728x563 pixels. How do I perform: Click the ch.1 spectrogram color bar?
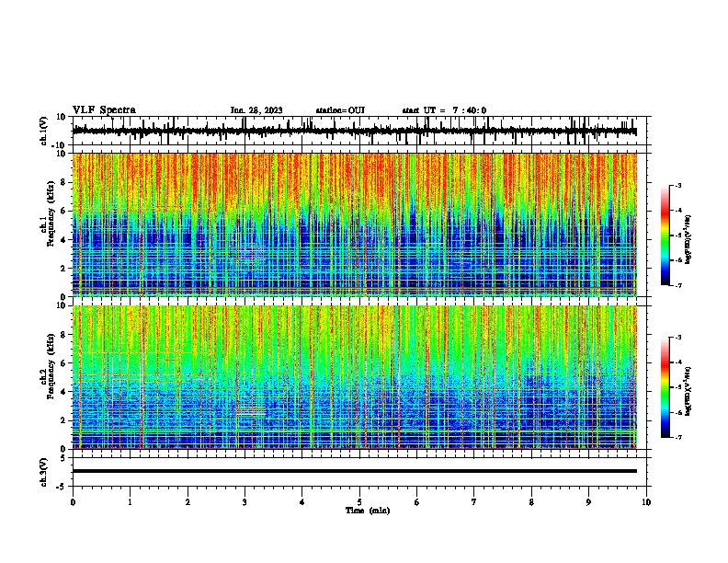coord(665,236)
